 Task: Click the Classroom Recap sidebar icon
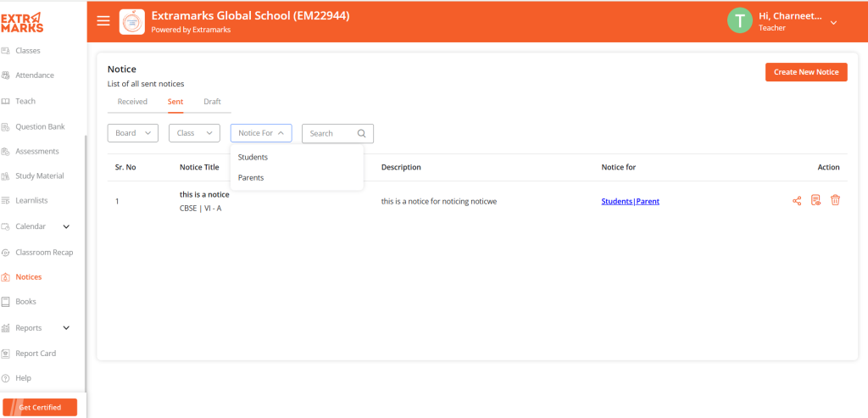pos(6,253)
